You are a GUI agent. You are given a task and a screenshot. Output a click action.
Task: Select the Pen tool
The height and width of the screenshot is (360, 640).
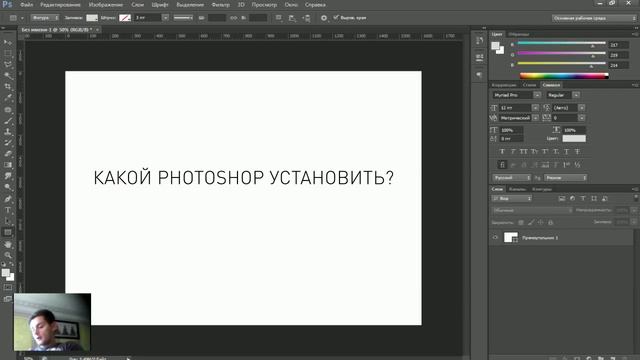pyautogui.click(x=8, y=199)
